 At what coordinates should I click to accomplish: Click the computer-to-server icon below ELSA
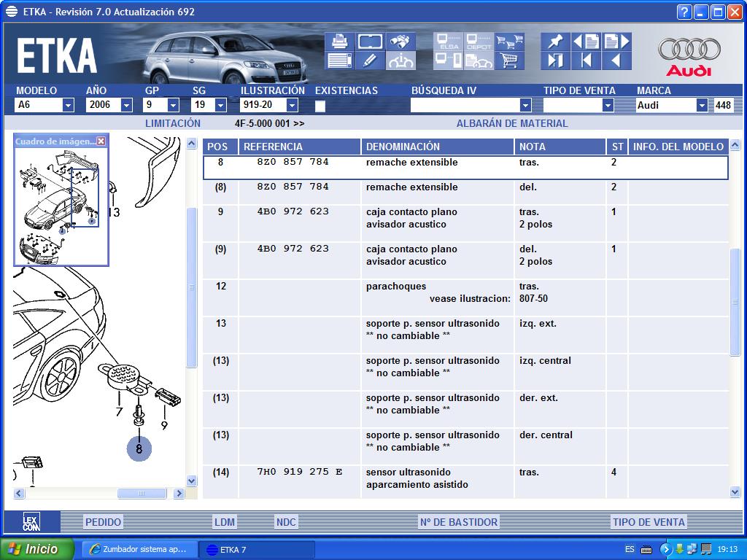(449, 61)
